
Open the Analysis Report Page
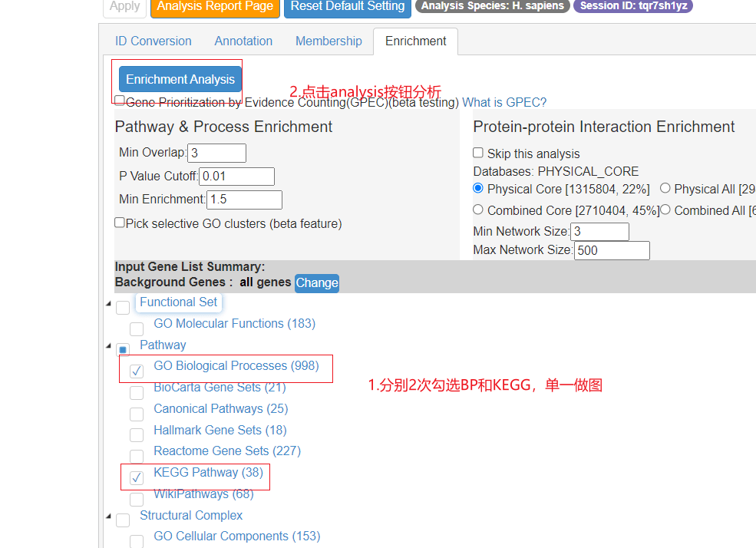tap(215, 5)
